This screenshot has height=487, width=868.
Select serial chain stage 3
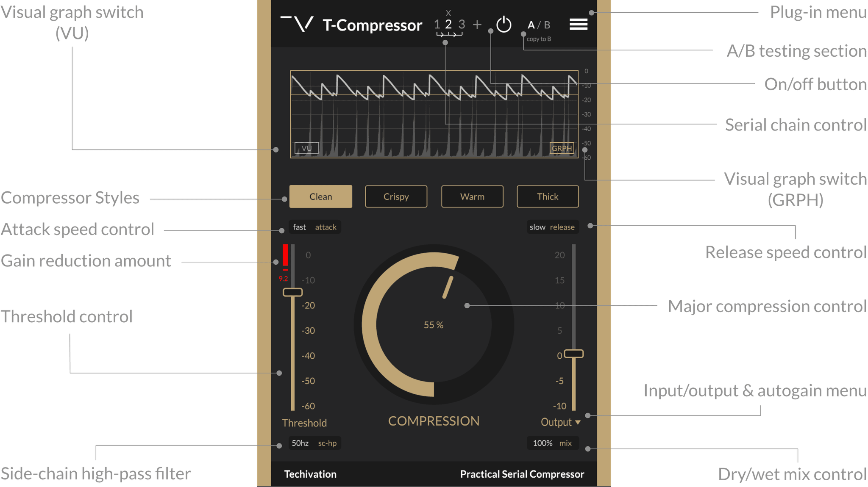(461, 25)
